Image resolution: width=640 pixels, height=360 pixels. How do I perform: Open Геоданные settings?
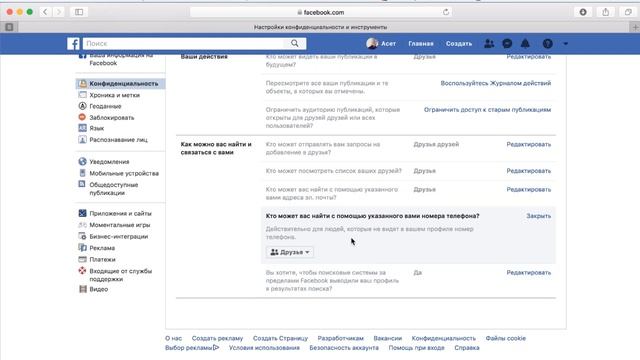105,106
